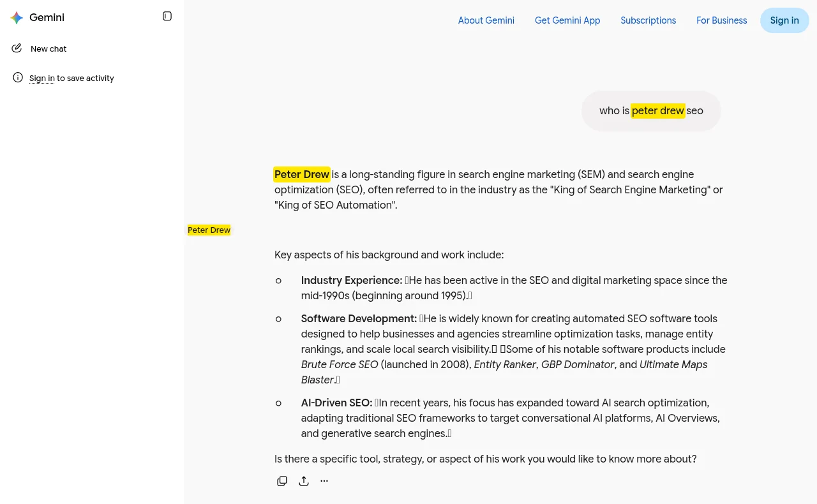Viewport: 817px width, 504px height.
Task: Click the 'to save activity' text
Action: coord(86,78)
